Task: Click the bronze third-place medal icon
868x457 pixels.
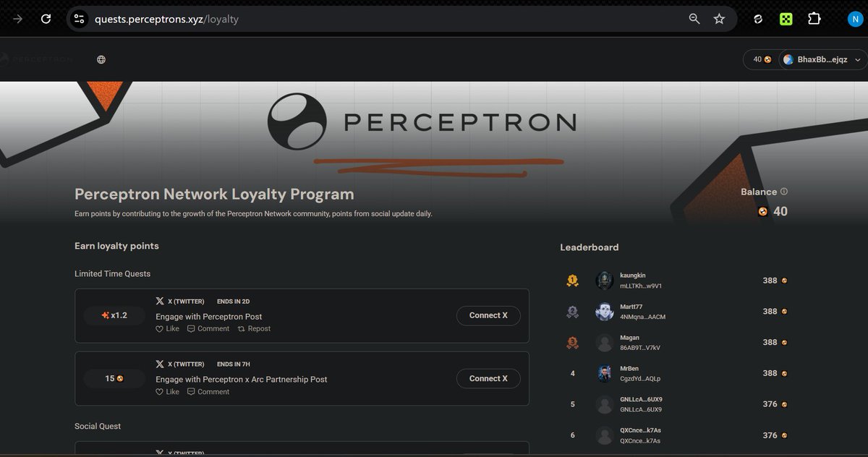Action: pyautogui.click(x=573, y=343)
